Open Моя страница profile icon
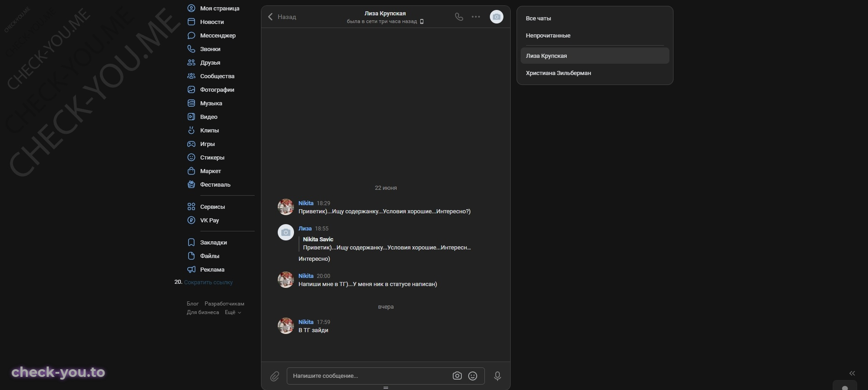The image size is (868, 390). (x=191, y=8)
